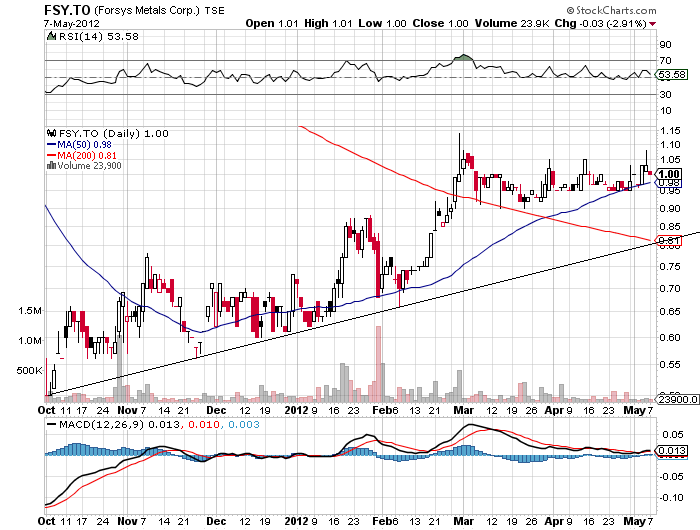Viewport: 700px width, 530px height.
Task: Click the FSY.TO (Daily) 1.00 legend entry
Action: [x=114, y=134]
